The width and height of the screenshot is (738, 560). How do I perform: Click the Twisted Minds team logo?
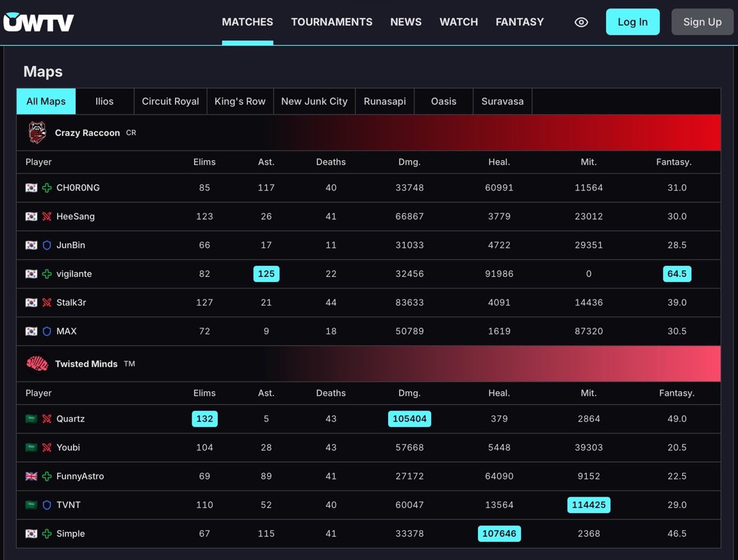tap(37, 364)
